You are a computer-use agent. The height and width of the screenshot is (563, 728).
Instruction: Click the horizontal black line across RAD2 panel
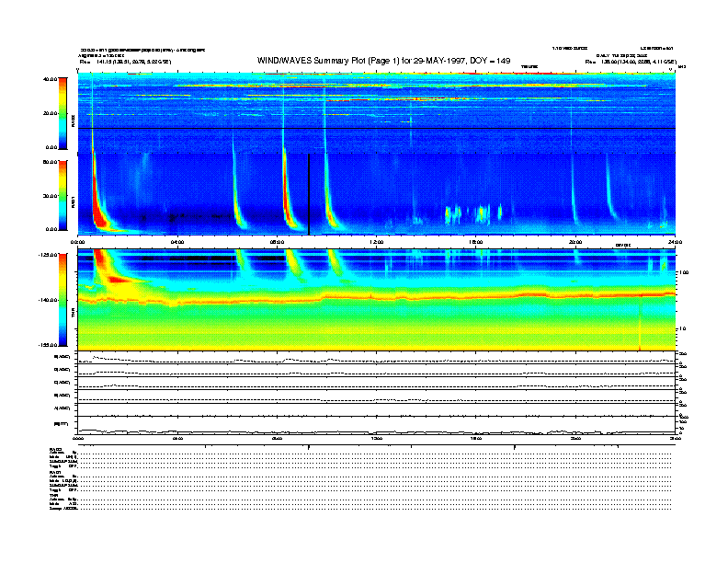point(377,128)
